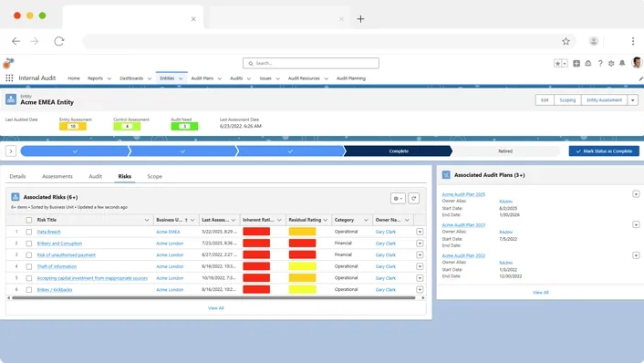Expand the path details chevron toggle
The height and width of the screenshot is (363, 644).
[11, 151]
